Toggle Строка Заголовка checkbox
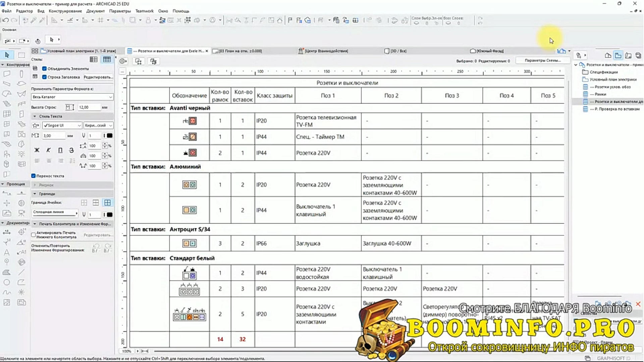This screenshot has width=644, height=362. (44, 77)
